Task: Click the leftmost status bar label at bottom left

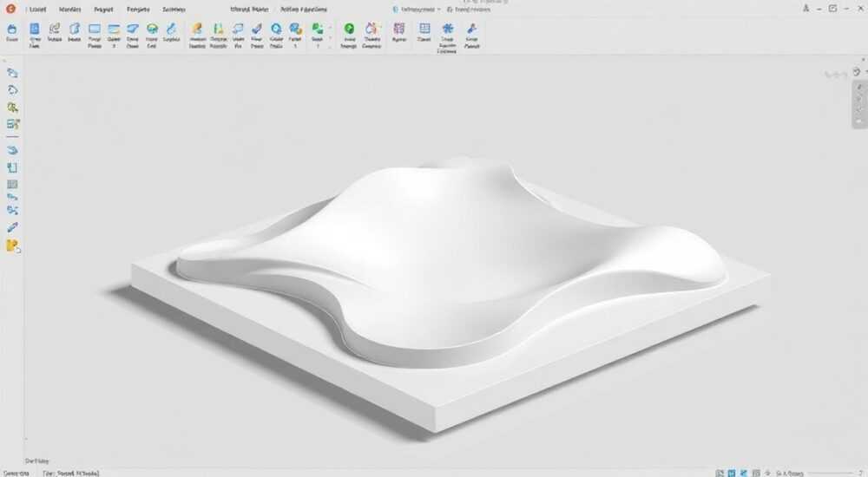Action: coord(16,474)
